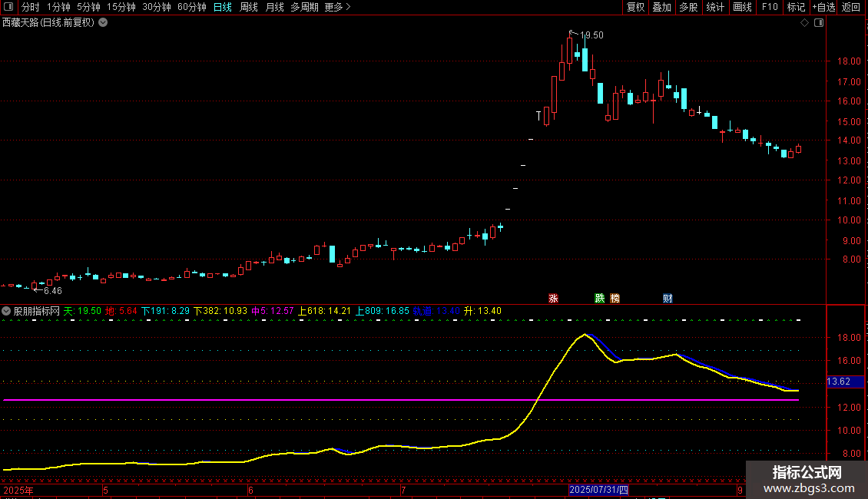The image size is (868, 499).
Task: Switch to 月线 monthly chart
Action: (x=274, y=7)
